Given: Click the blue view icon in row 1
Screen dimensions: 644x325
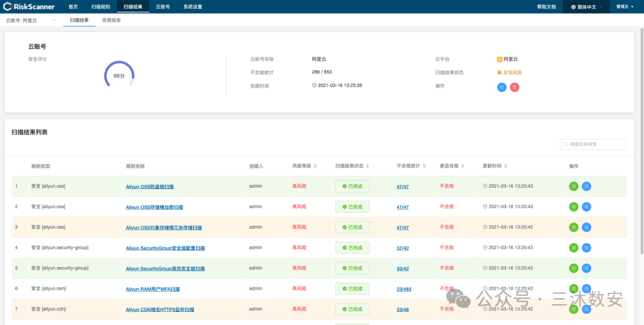Looking at the screenshot, I should (x=587, y=186).
